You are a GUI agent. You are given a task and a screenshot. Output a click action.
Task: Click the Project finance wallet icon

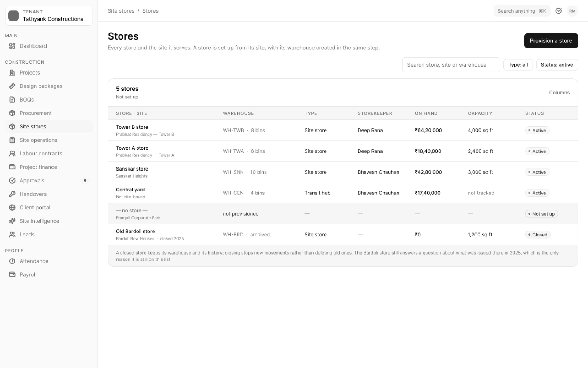tap(12, 167)
